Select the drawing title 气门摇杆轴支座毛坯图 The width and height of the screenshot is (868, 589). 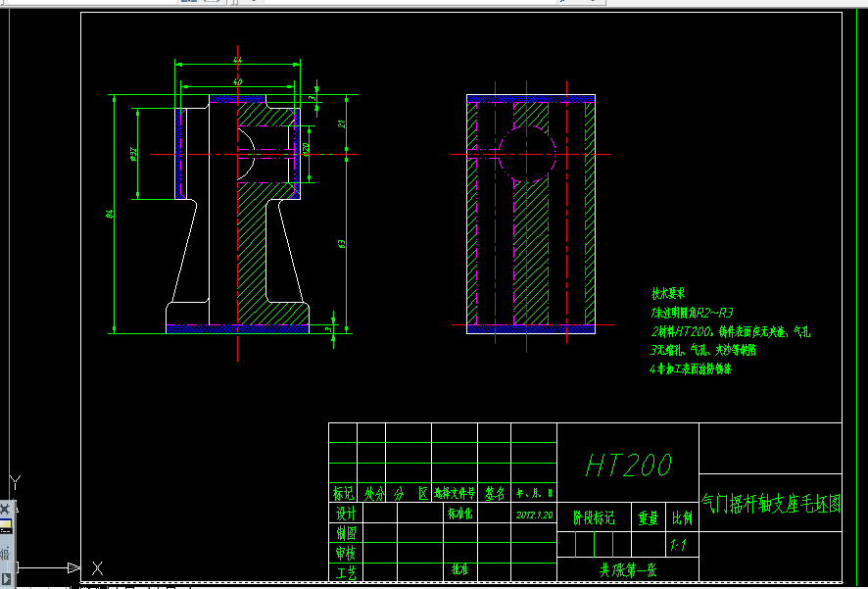click(x=771, y=504)
